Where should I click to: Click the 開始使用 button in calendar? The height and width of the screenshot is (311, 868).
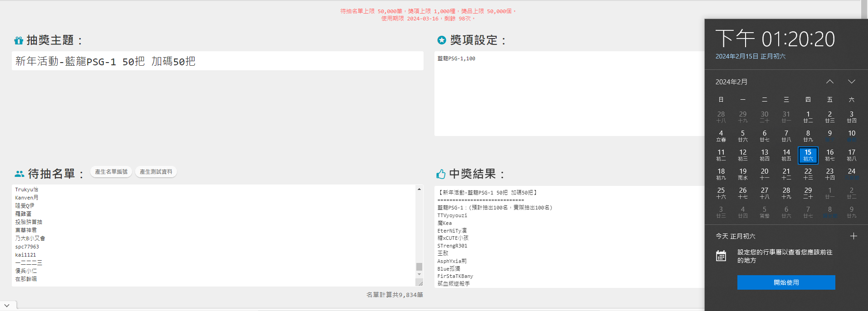point(786,282)
